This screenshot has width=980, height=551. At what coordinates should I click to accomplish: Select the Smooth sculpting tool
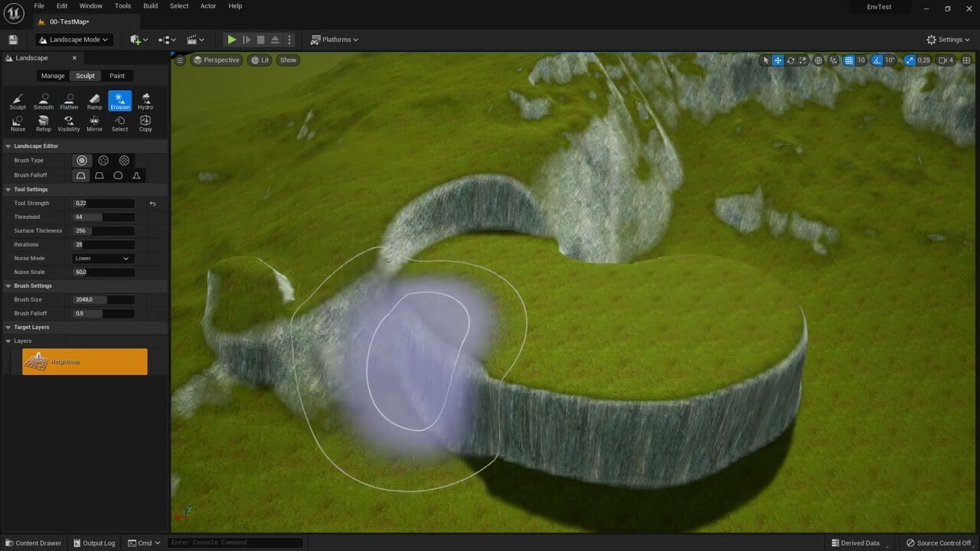point(43,100)
